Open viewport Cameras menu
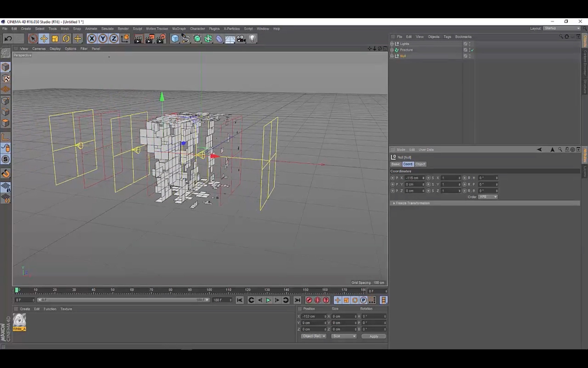 click(39, 49)
